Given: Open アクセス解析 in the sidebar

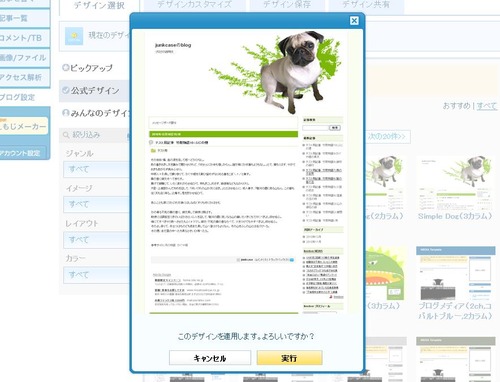Looking at the screenshot, I should coord(24,77).
